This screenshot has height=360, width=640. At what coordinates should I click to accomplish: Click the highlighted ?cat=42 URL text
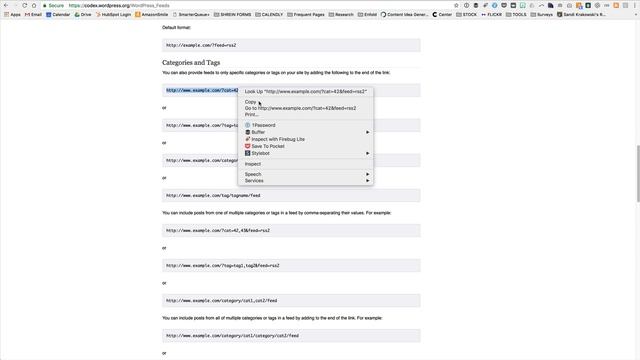[x=202, y=90]
